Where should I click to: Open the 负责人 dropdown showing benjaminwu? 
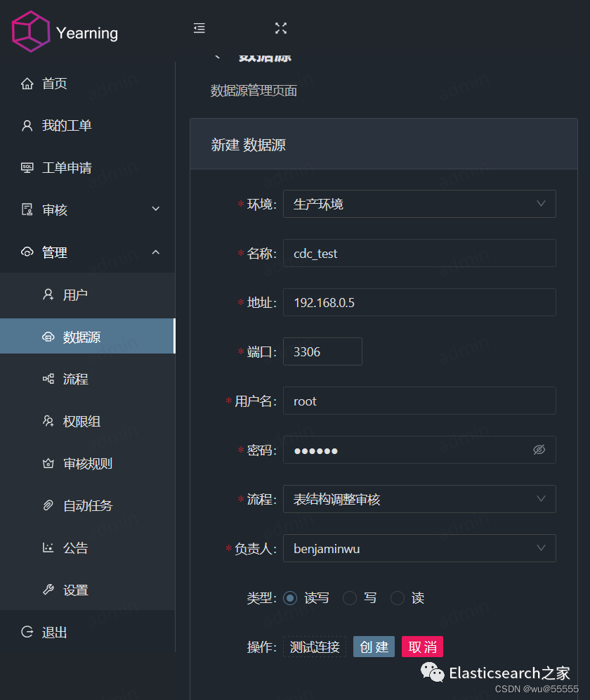click(x=419, y=548)
